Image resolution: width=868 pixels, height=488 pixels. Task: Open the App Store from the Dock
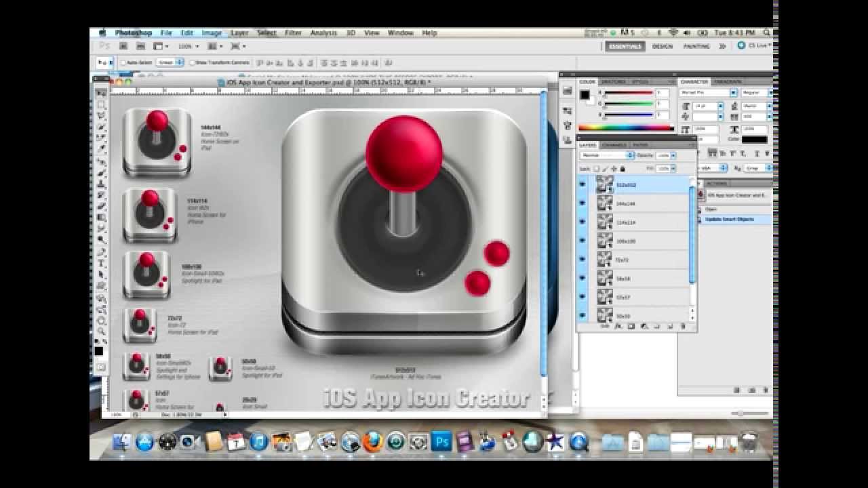tap(145, 443)
